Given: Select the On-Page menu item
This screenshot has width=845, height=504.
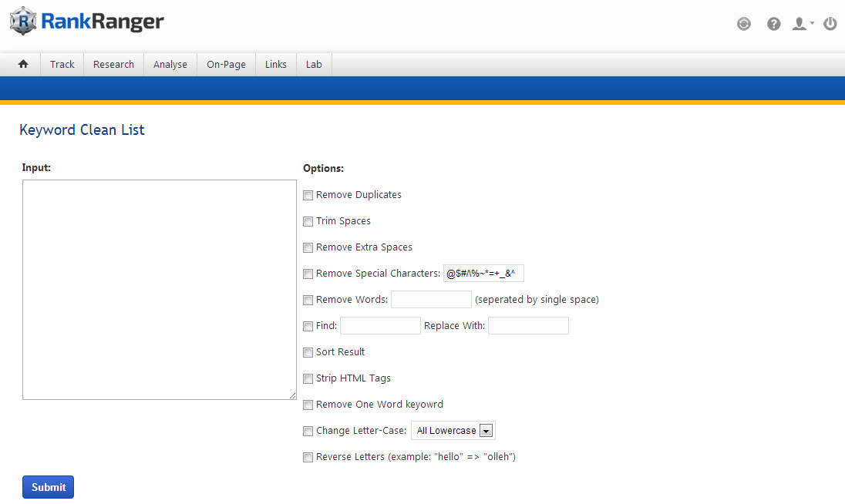Looking at the screenshot, I should coord(226,65).
